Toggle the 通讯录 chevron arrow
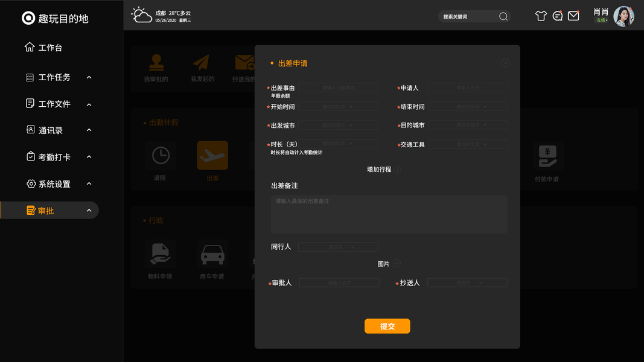The height and width of the screenshot is (362, 644). pyautogui.click(x=89, y=130)
